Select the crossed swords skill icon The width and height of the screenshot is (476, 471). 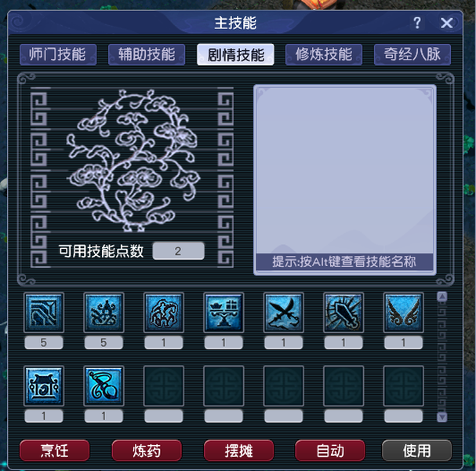284,312
